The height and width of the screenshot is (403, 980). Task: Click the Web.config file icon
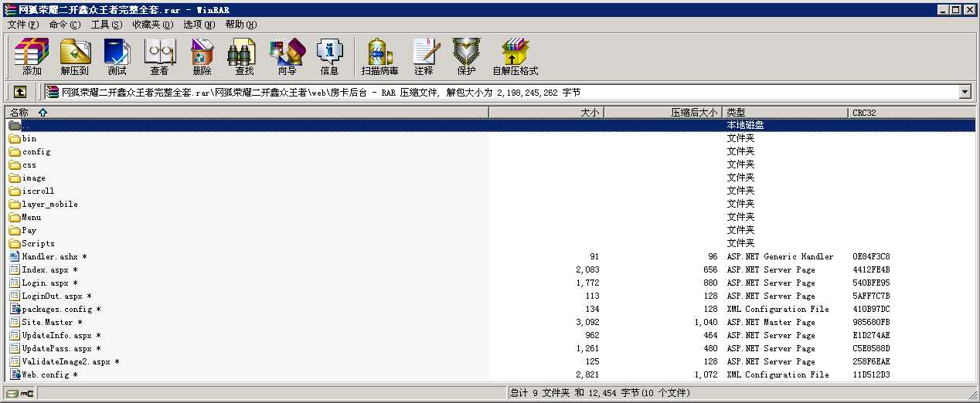(15, 374)
